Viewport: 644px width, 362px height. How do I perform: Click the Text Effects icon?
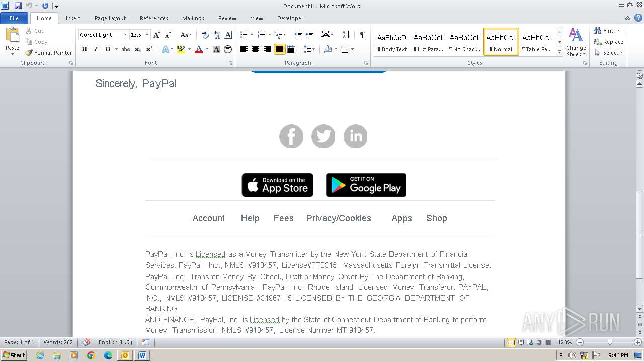click(165, 49)
